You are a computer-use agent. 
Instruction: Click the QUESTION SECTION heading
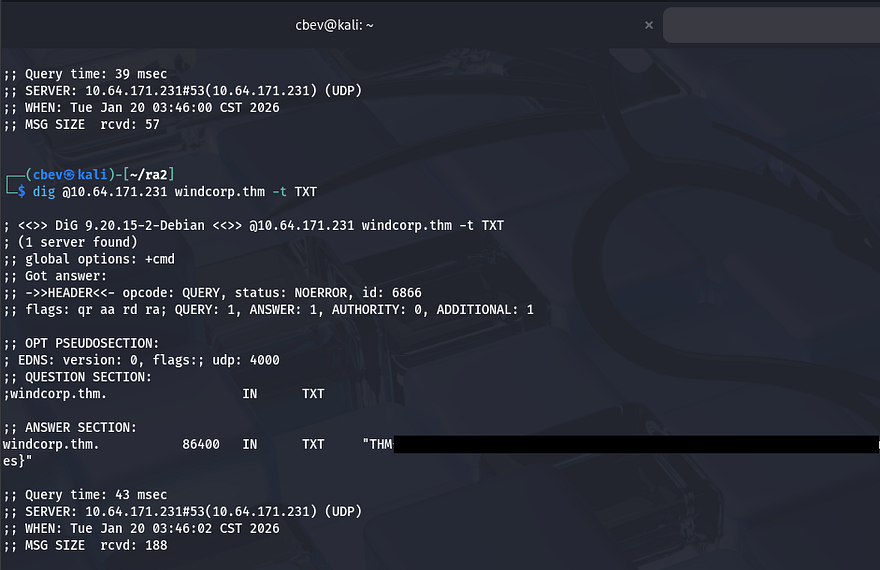78,377
